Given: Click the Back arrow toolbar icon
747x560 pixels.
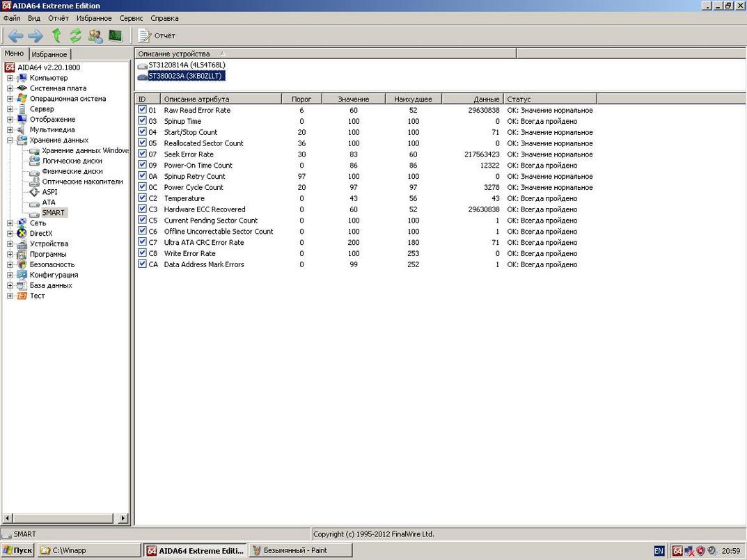Looking at the screenshot, I should click(16, 35).
